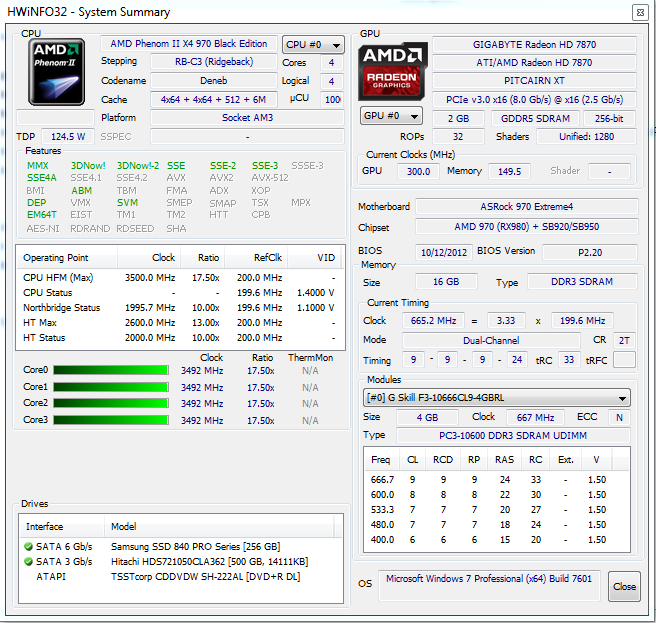Click the 'SSE4A' feature label
Viewport: 656px width, 623px height.
[x=41, y=178]
